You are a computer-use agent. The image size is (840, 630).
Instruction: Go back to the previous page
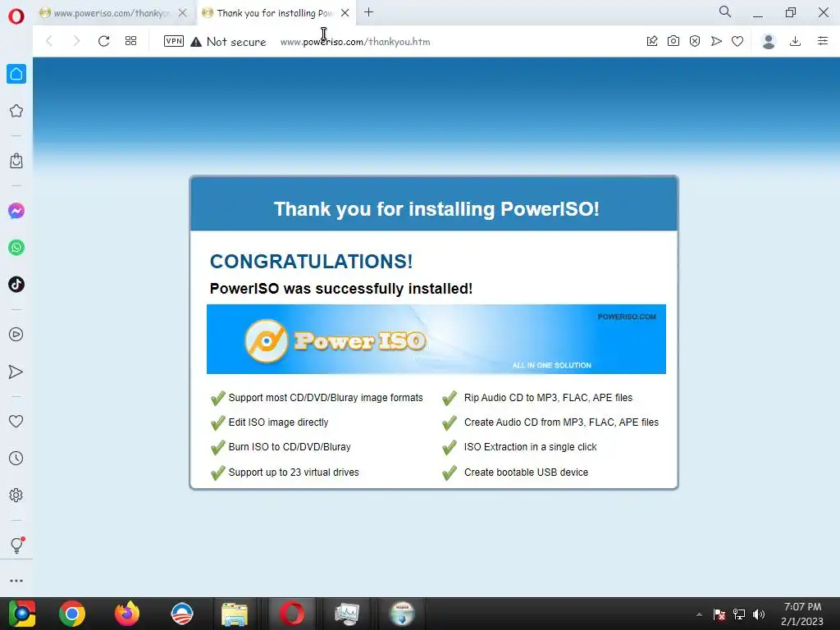[x=49, y=41]
